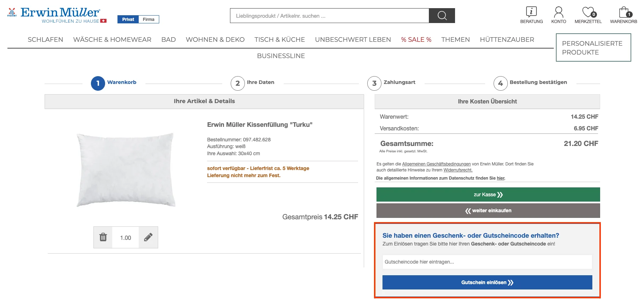The height and width of the screenshot is (299, 644).
Task: Select step 2 Ihre Daten
Action: 253,83
